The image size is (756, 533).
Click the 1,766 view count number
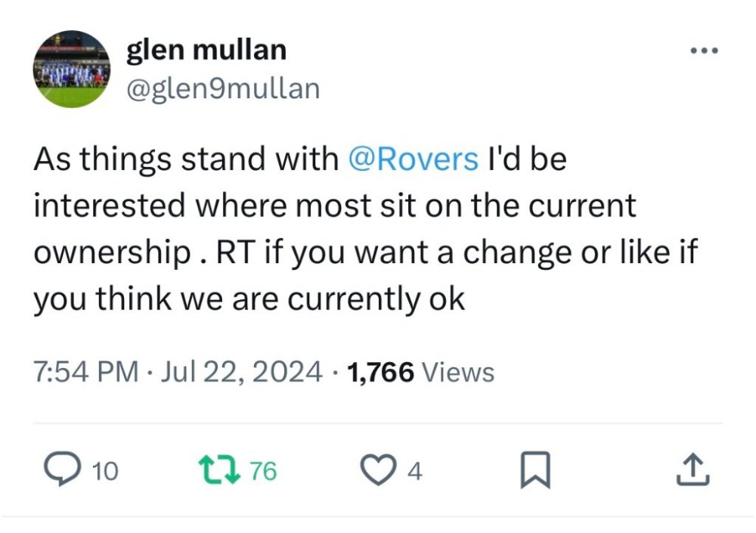380,372
